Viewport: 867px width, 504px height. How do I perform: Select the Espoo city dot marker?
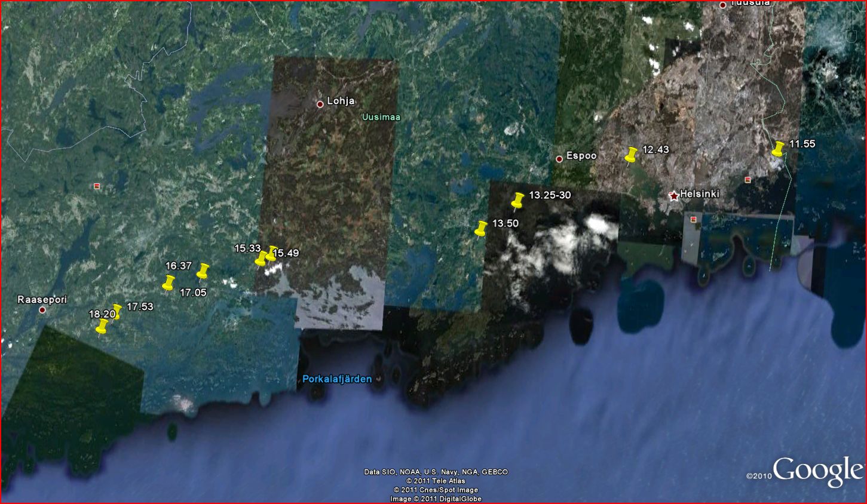[559, 159]
